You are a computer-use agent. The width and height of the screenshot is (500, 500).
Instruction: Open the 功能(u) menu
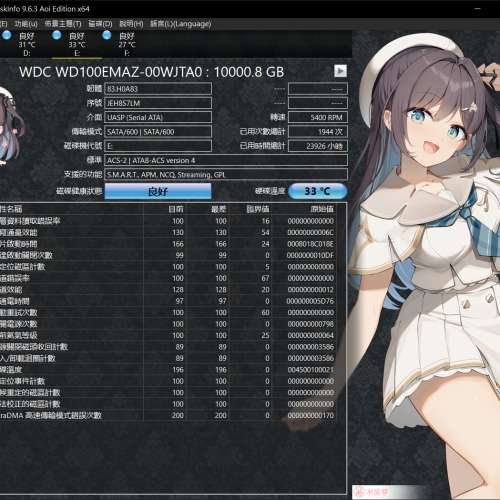(26, 24)
